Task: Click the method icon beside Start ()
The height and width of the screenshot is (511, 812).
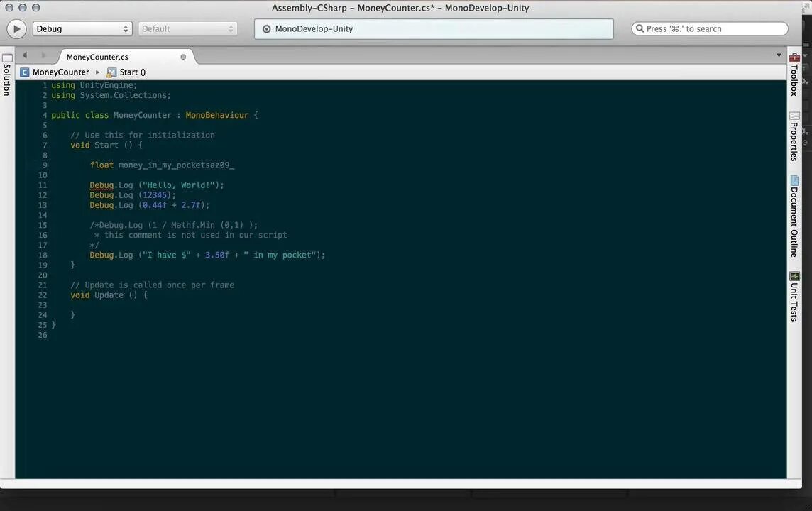Action: tap(111, 72)
